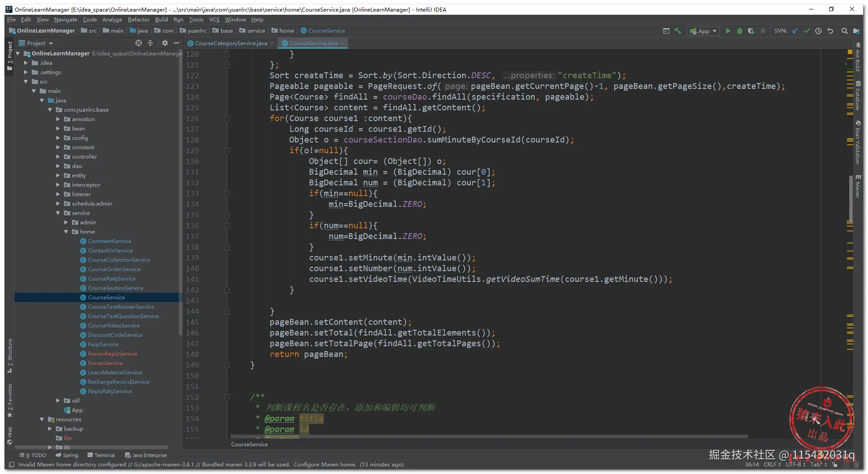Toggle the Favorites side tab
The width and height of the screenshot is (868, 474).
tap(10, 400)
